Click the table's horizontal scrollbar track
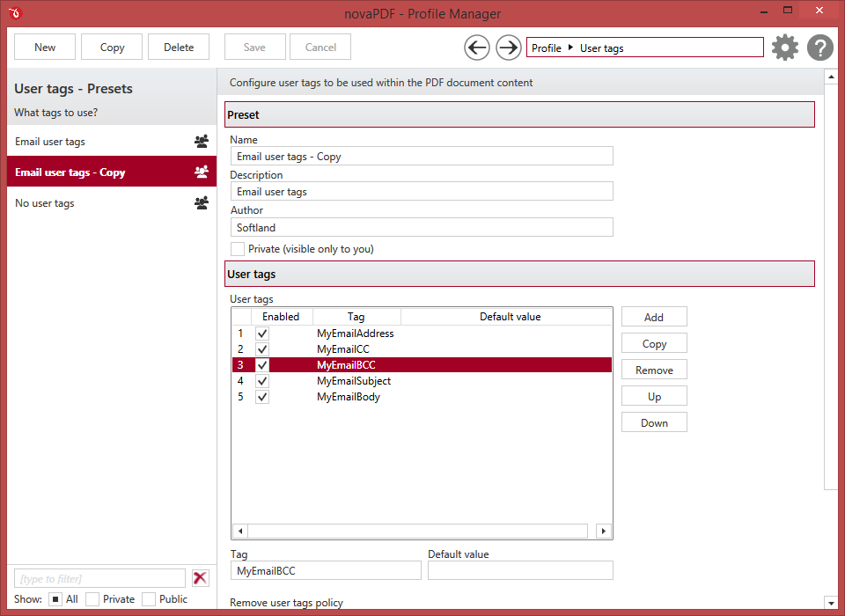The width and height of the screenshot is (845, 616). (417, 531)
